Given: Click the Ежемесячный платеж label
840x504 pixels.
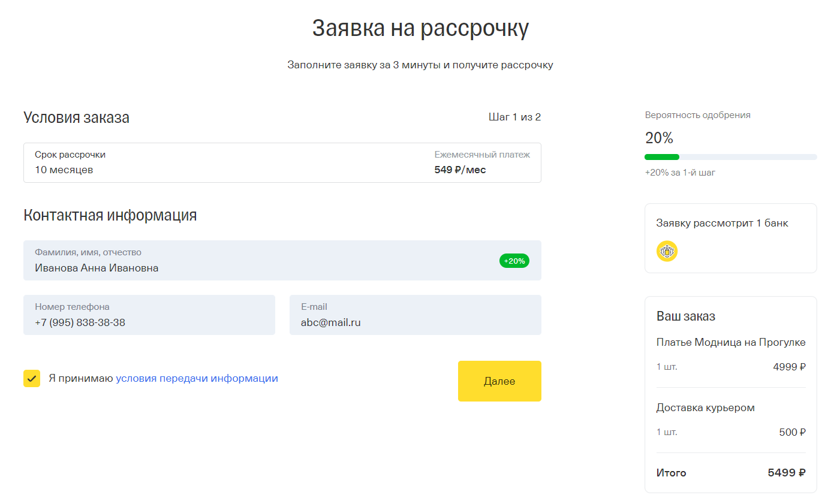Looking at the screenshot, I should (x=482, y=155).
